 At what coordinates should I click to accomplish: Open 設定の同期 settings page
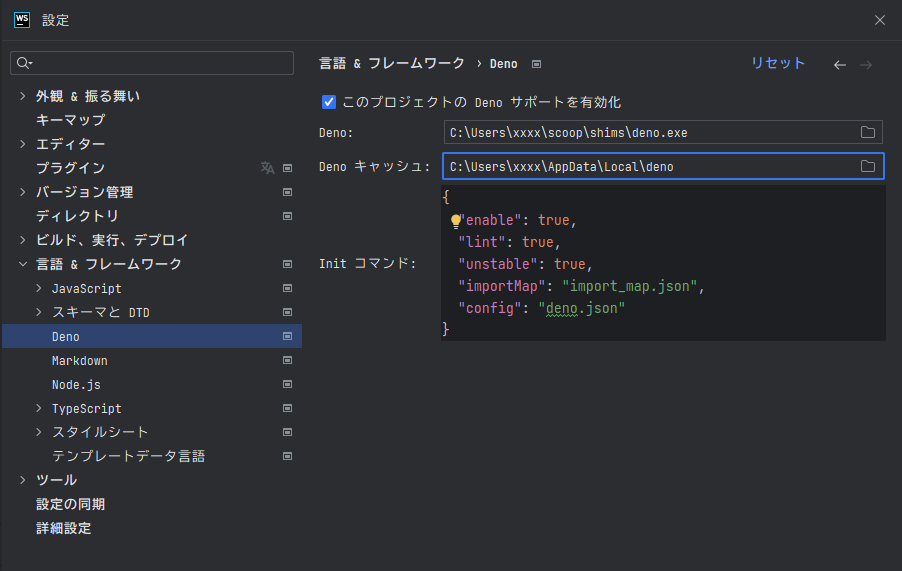click(71, 504)
